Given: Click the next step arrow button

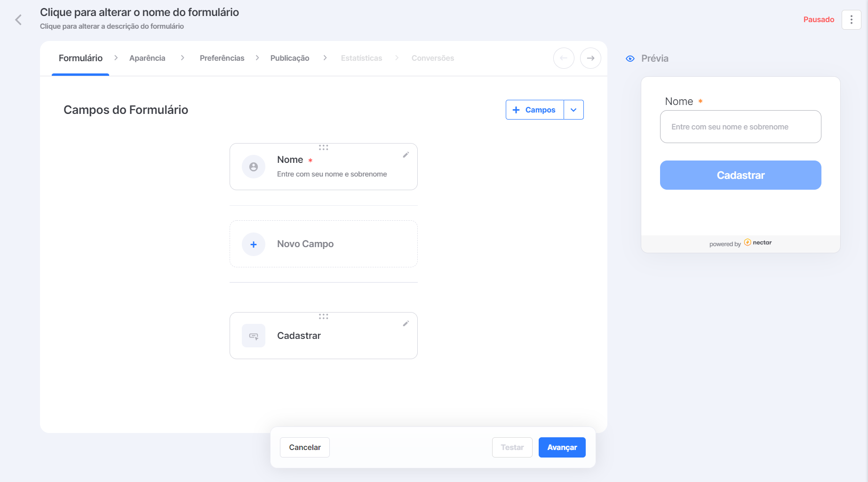Looking at the screenshot, I should [590, 58].
